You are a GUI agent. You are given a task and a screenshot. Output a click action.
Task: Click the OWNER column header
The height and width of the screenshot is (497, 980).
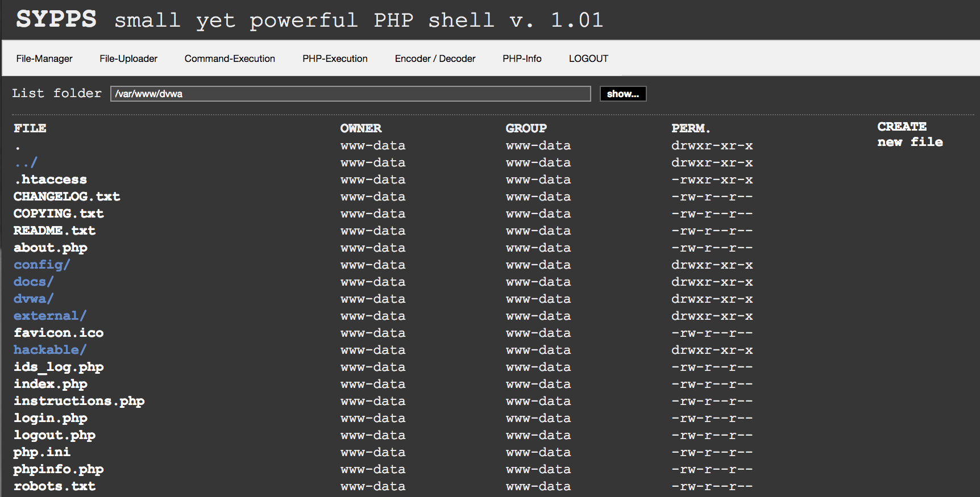tap(361, 128)
